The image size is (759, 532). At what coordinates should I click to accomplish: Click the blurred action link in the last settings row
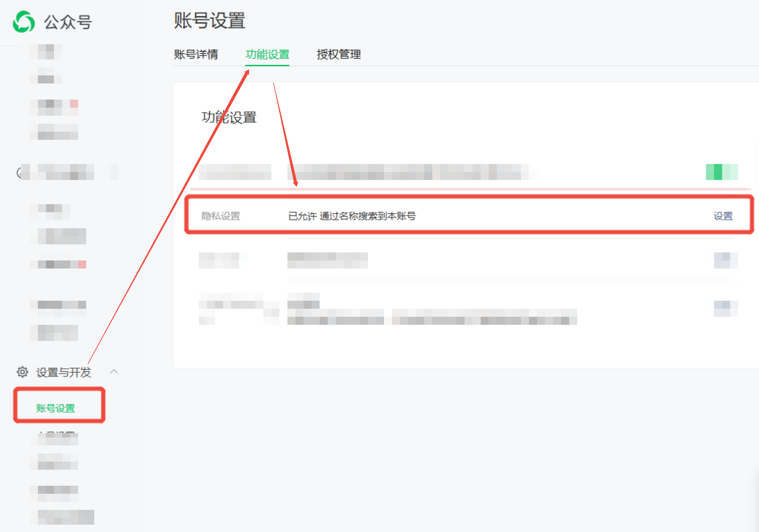(x=725, y=308)
